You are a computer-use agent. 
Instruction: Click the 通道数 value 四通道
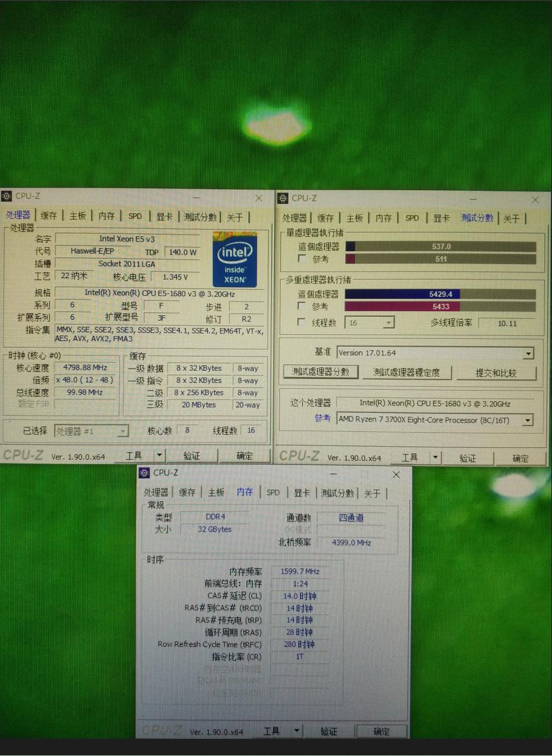click(x=351, y=518)
